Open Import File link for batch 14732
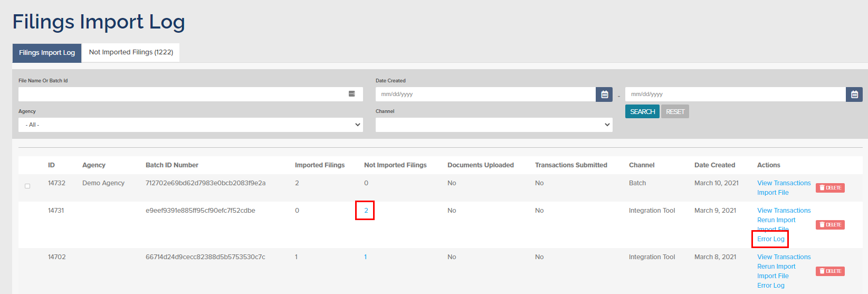The height and width of the screenshot is (294, 868). pos(772,193)
